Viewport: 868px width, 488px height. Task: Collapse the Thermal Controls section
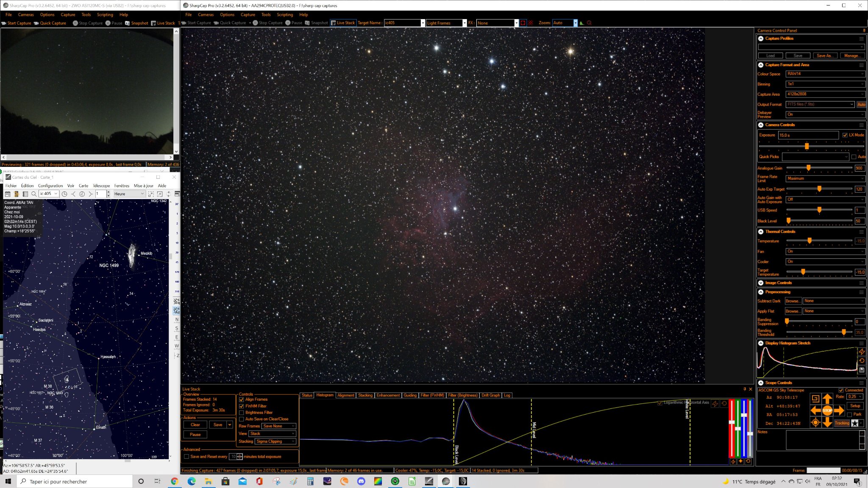761,232
